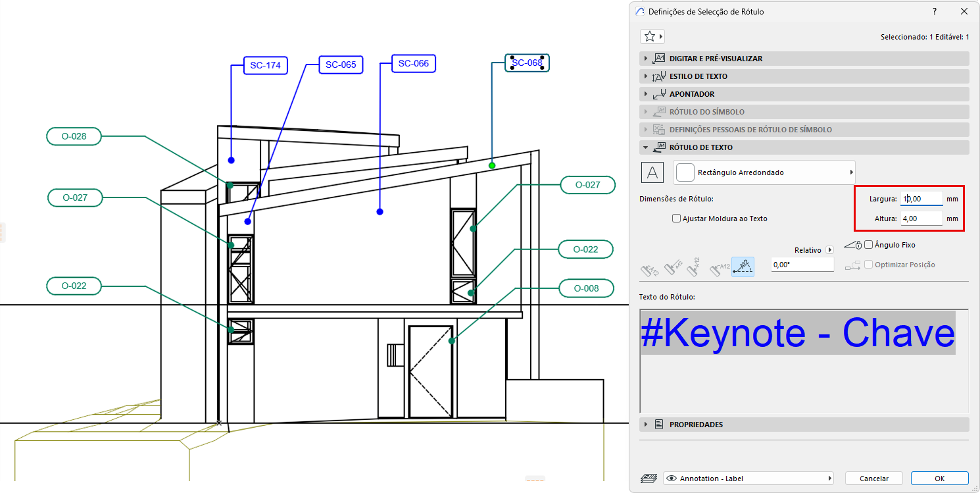Expand the Rótulo do Símbolo panel
This screenshot has height=493, width=980.
(x=804, y=112)
